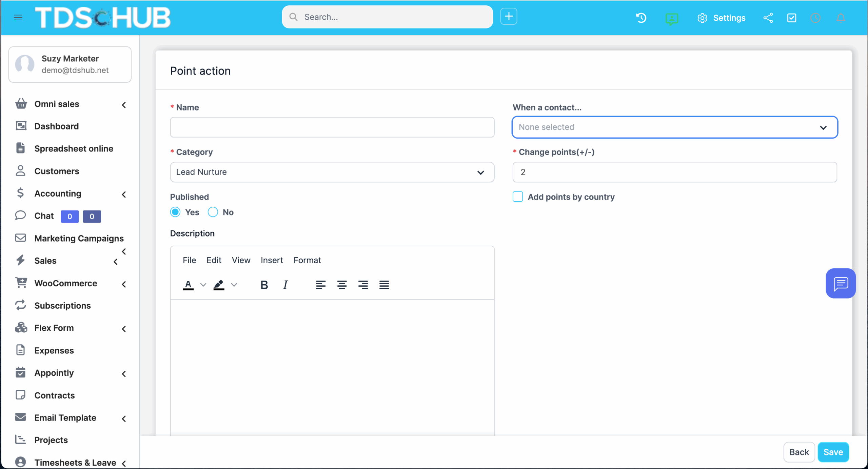Open the text color picker arrow
This screenshot has height=469, width=868.
(203, 285)
